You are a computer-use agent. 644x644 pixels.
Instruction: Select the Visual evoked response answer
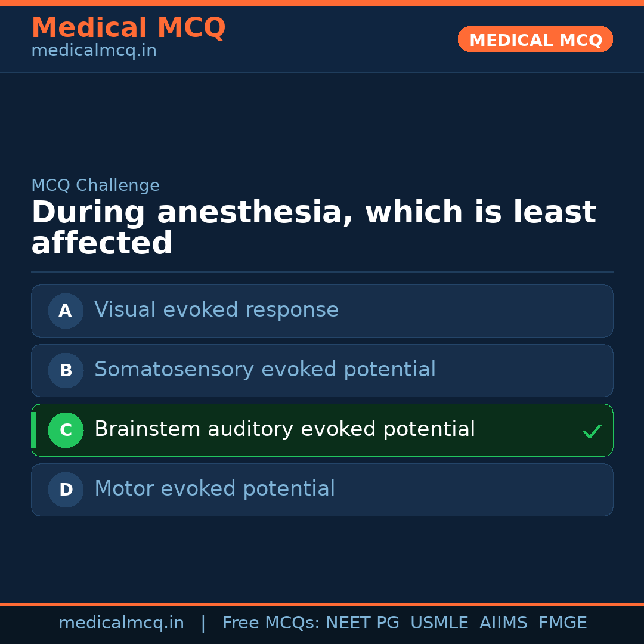[216, 310]
